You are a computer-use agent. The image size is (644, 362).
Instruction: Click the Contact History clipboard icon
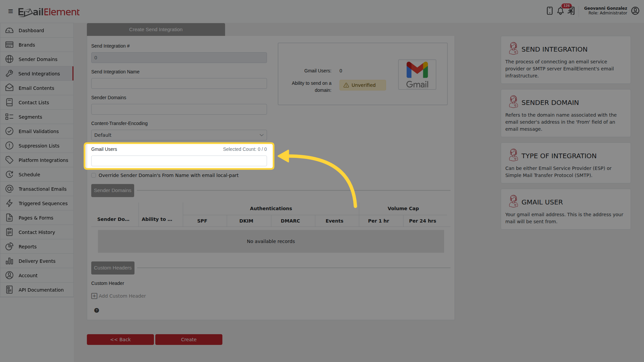tap(9, 232)
